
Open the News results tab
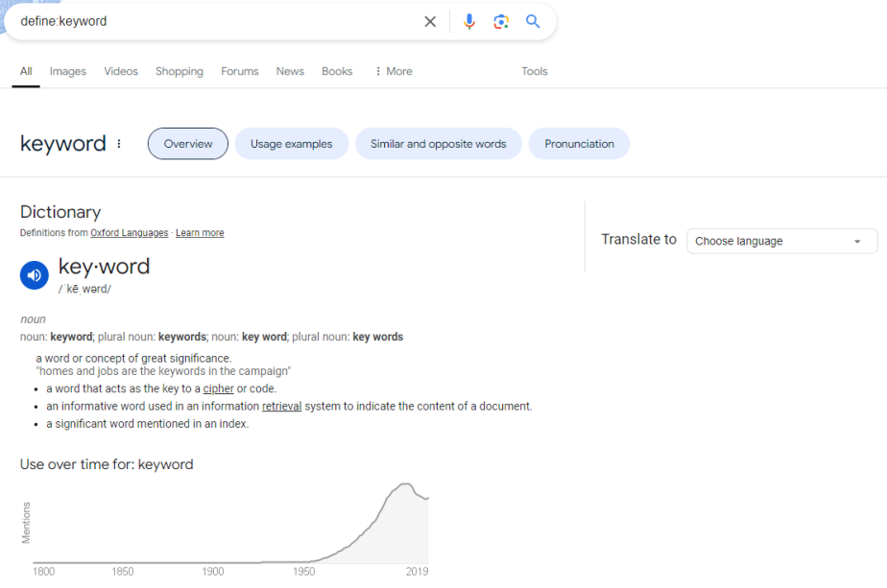click(x=290, y=70)
